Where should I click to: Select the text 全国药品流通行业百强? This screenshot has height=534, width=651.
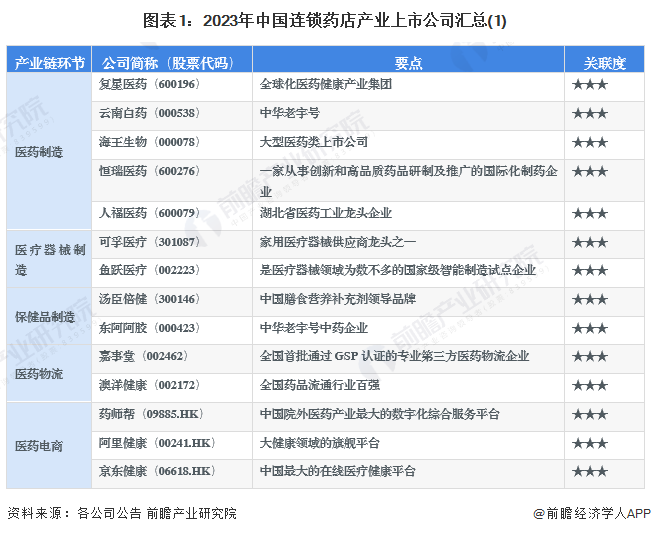click(x=320, y=385)
